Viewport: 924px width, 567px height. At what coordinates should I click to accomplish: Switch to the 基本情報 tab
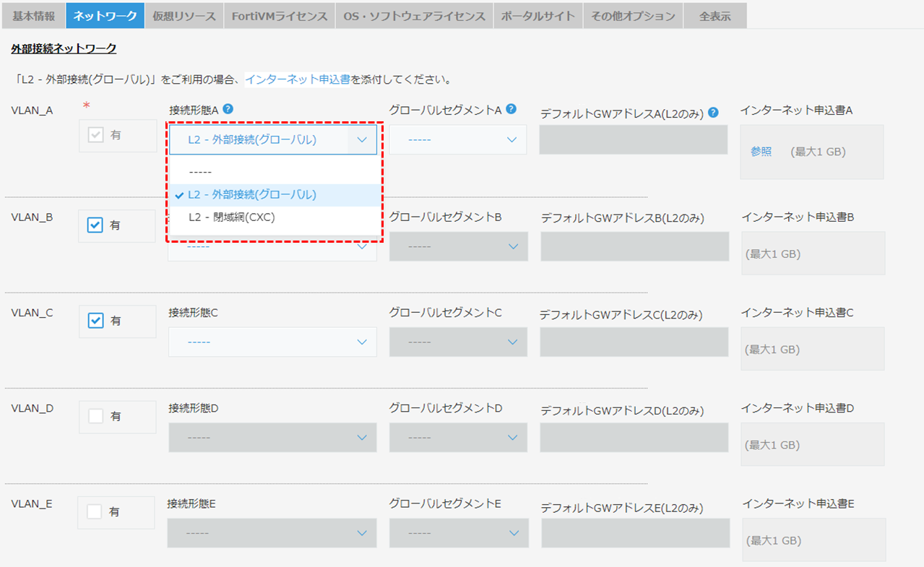(x=33, y=16)
